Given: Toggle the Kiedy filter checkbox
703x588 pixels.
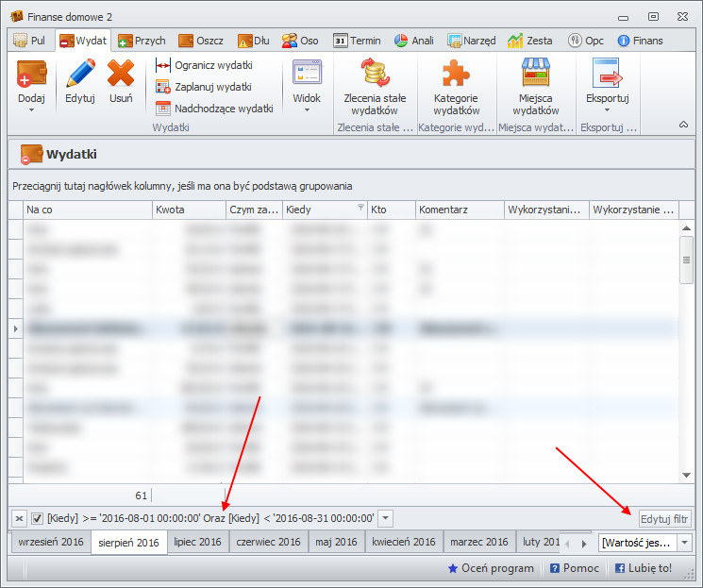Looking at the screenshot, I should pyautogui.click(x=38, y=518).
